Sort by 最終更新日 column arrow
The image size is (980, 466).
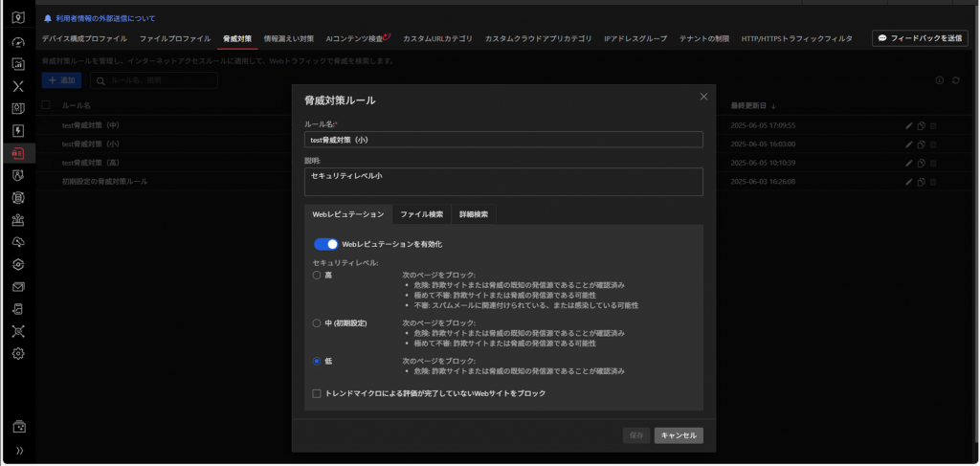tap(773, 105)
